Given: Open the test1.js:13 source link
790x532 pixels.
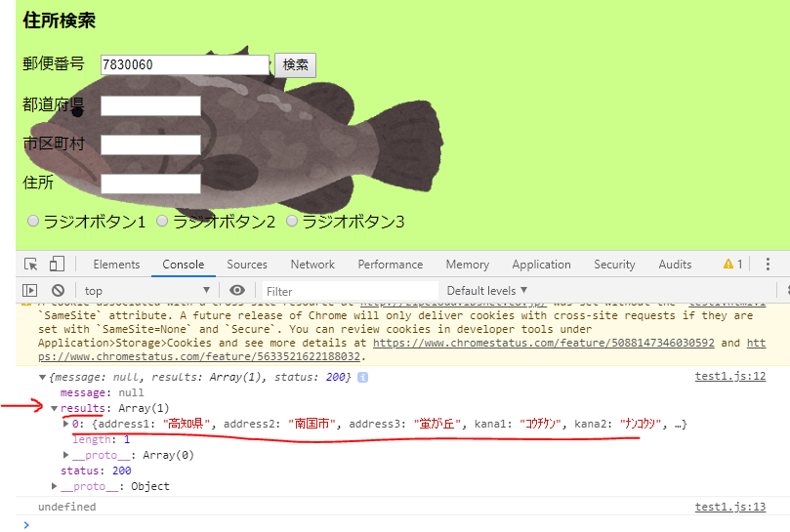Looking at the screenshot, I should tap(730, 507).
